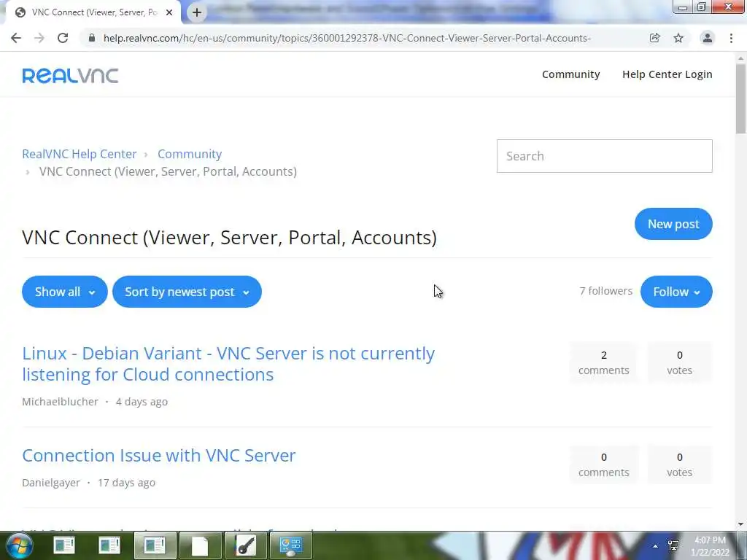747x560 pixels.
Task: Click the 2 comments counter
Action: tap(603, 362)
